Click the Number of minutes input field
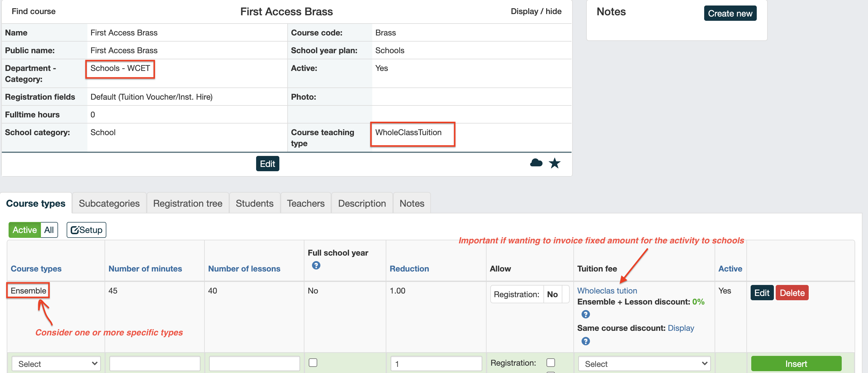This screenshot has width=868, height=373. point(155,364)
